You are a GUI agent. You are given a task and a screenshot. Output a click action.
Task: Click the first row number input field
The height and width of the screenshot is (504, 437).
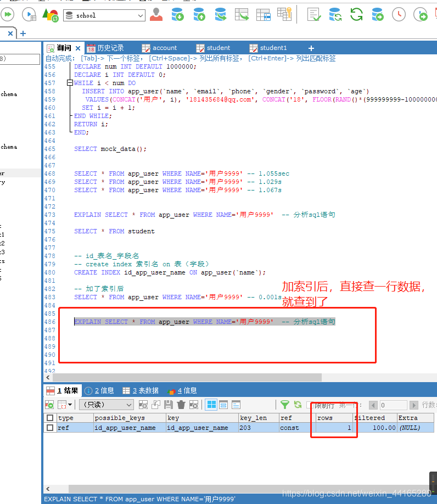[x=393, y=405]
